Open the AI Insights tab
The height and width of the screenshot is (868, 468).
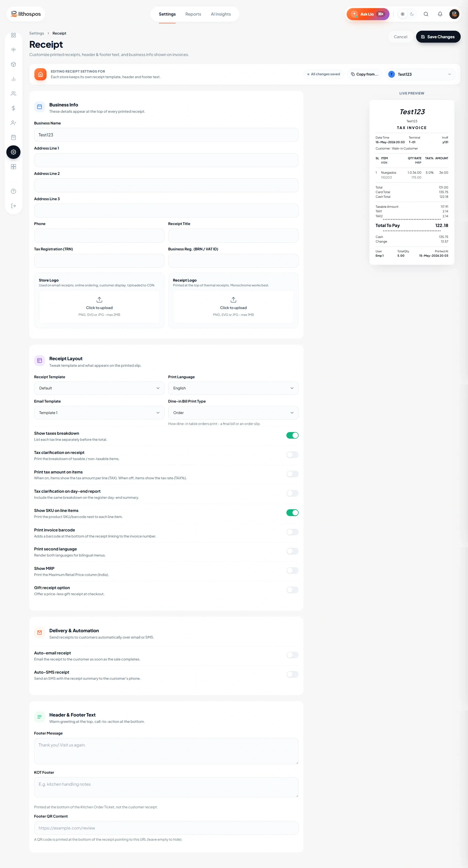tap(221, 14)
